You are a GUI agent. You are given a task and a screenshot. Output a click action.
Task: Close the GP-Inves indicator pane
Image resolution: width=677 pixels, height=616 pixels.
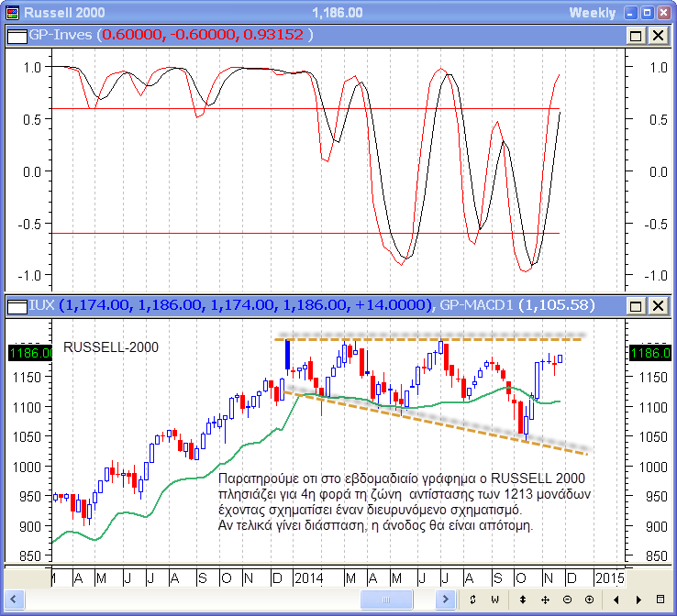coord(658,35)
